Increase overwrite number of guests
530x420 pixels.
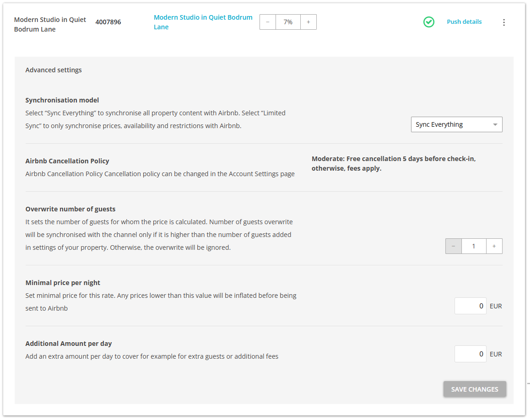pyautogui.click(x=494, y=246)
